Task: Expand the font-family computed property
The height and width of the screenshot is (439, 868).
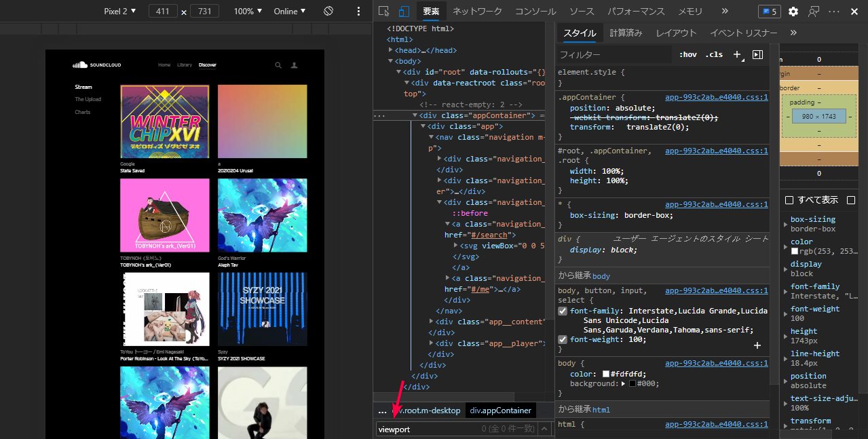Action: click(785, 291)
